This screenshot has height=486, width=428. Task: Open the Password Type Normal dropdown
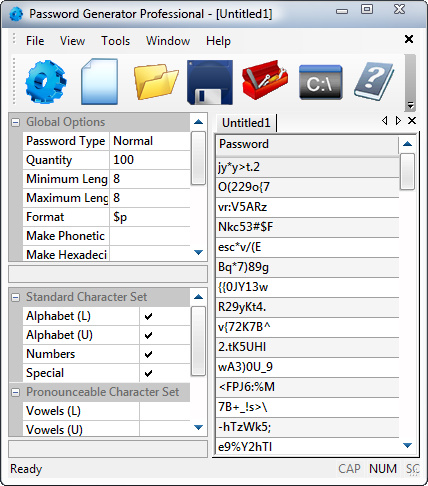coord(150,141)
